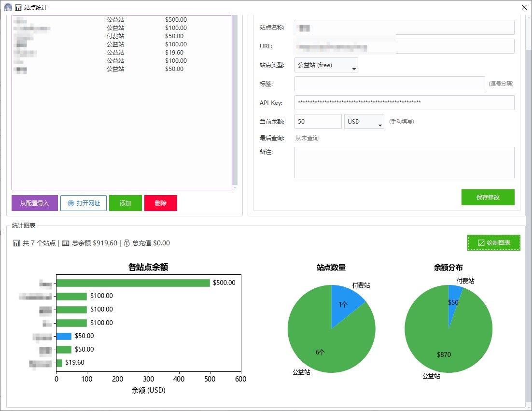Click the $500.00 green bar in chart
The height and width of the screenshot is (411, 532).
point(133,283)
